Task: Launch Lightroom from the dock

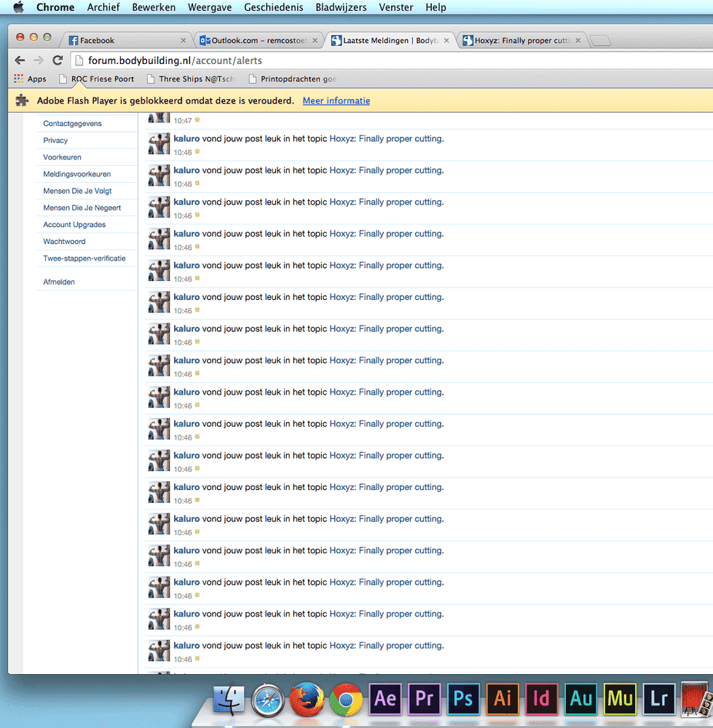Action: point(659,700)
